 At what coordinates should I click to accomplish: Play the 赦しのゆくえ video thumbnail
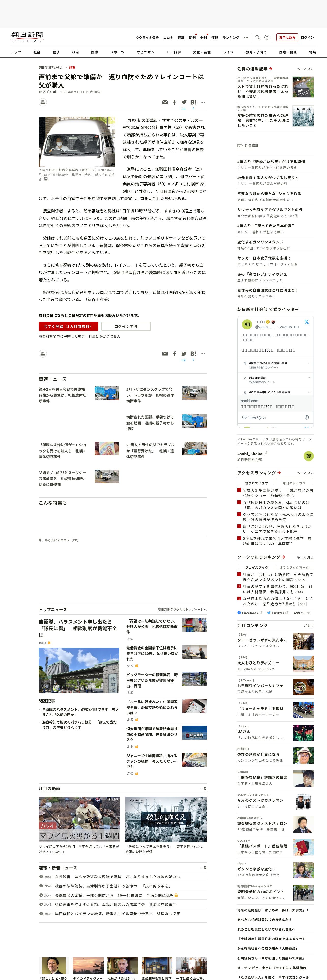[166, 819]
